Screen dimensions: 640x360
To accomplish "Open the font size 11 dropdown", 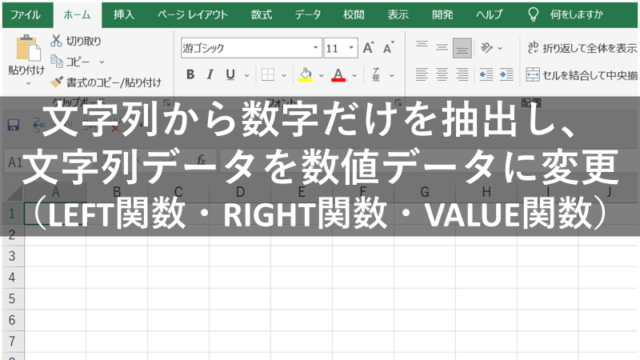I will pyautogui.click(x=351, y=48).
